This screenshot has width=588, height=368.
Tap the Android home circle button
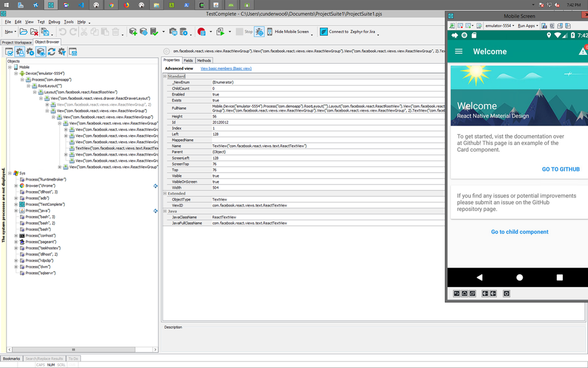pyautogui.click(x=520, y=278)
